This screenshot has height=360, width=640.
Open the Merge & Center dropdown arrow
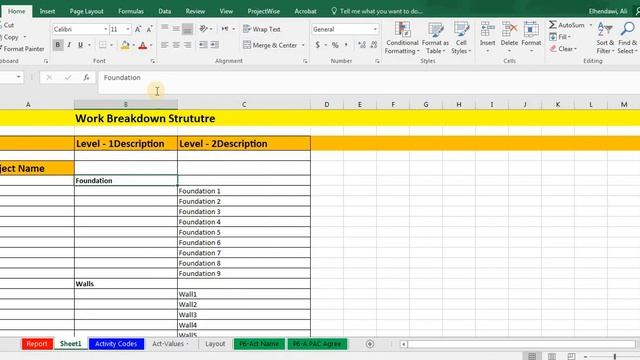tap(303, 45)
